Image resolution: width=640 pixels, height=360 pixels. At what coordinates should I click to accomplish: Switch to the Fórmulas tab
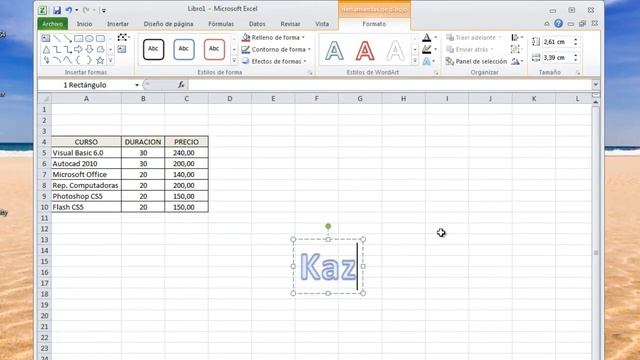(x=221, y=24)
